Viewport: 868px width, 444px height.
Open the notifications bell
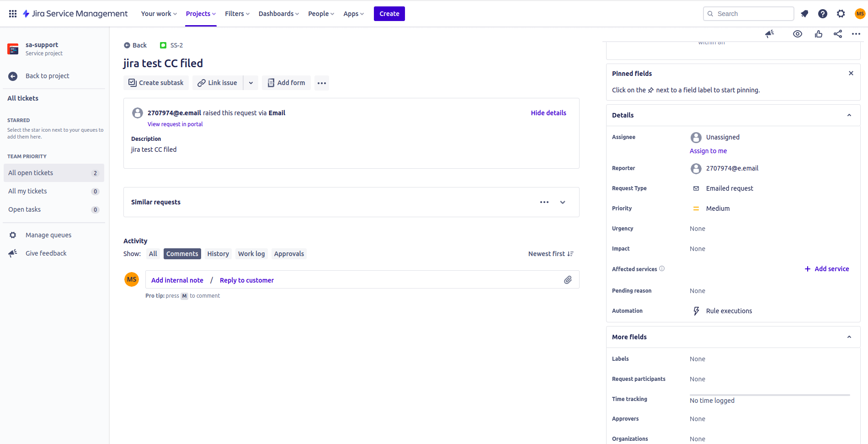pos(804,14)
